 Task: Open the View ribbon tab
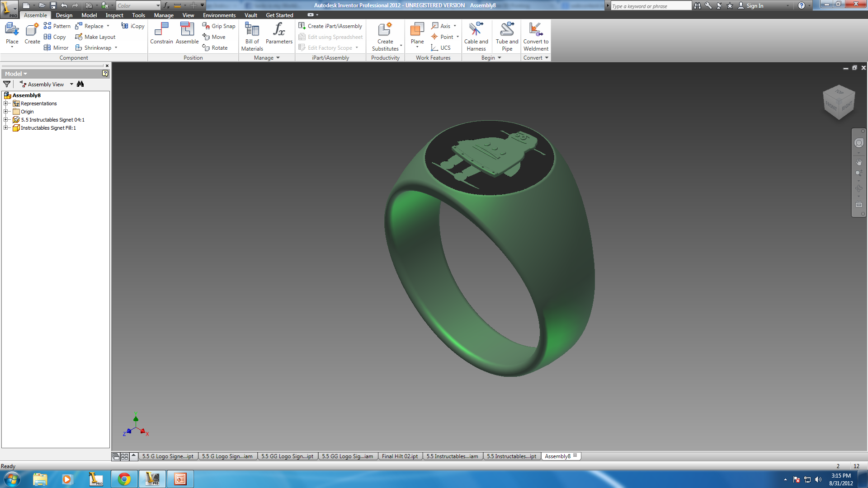[x=188, y=15]
